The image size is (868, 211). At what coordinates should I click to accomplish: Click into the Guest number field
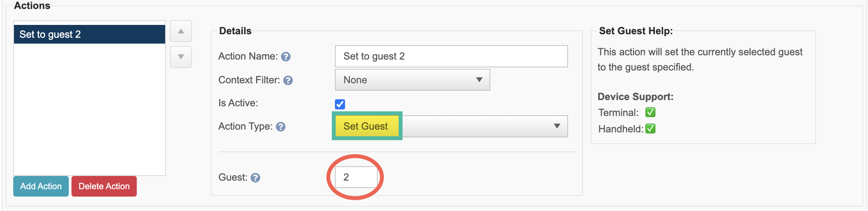tap(356, 177)
